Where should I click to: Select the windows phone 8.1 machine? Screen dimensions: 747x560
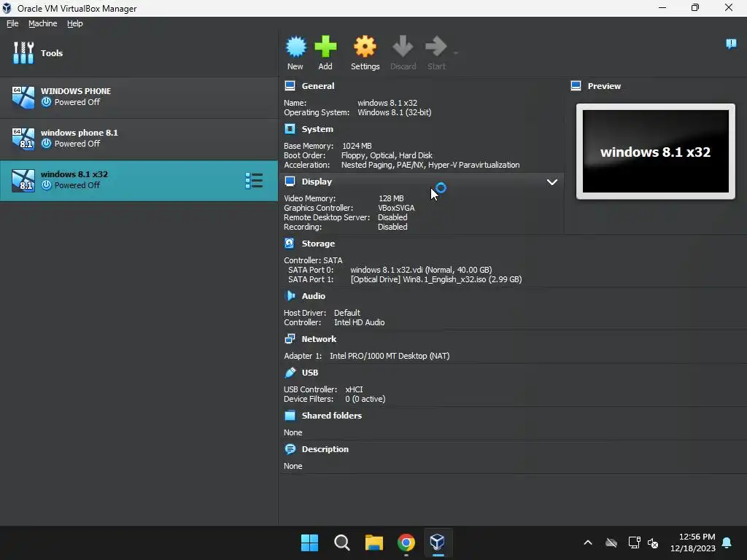click(x=139, y=139)
